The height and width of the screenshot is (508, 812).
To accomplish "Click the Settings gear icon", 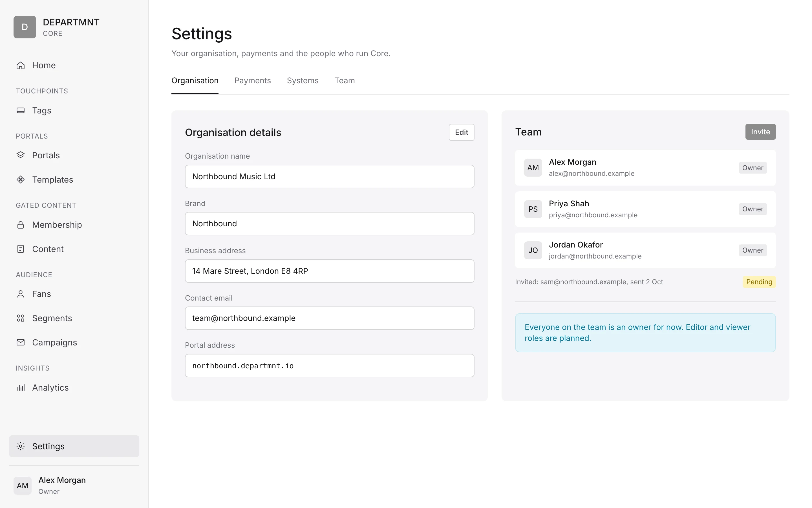I will 21,446.
